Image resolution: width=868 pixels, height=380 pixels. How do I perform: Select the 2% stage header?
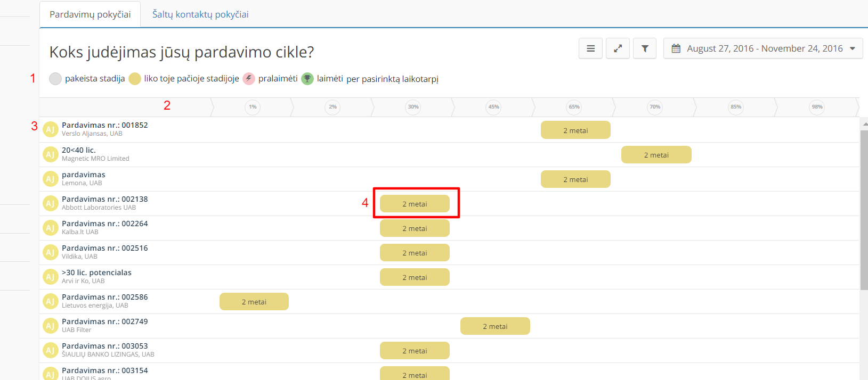pyautogui.click(x=332, y=107)
